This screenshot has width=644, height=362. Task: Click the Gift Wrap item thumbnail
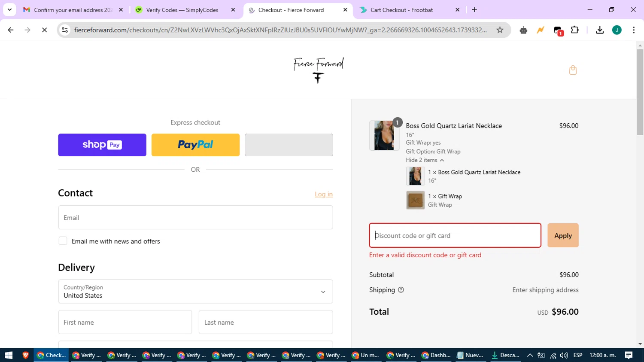(415, 200)
